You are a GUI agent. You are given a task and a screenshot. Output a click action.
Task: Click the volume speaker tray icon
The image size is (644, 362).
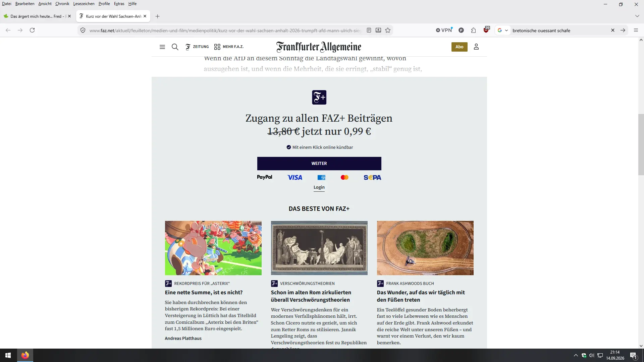point(592,355)
